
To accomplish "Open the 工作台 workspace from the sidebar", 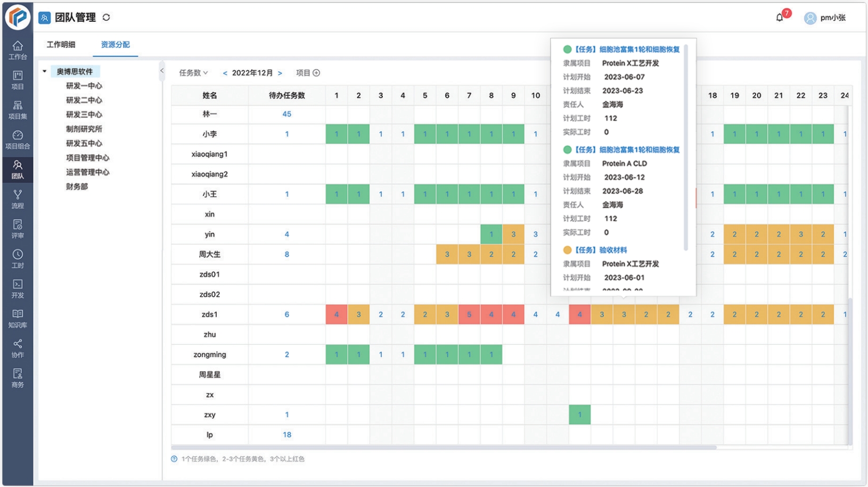I will (17, 51).
